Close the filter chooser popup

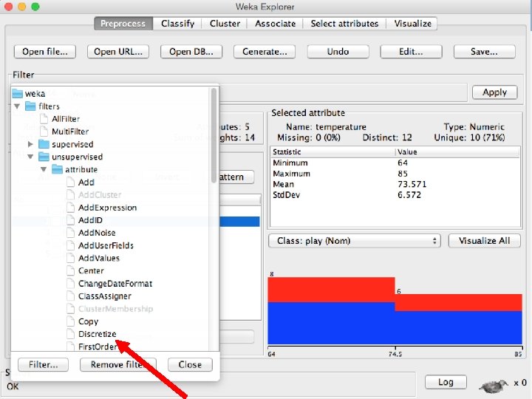point(190,365)
